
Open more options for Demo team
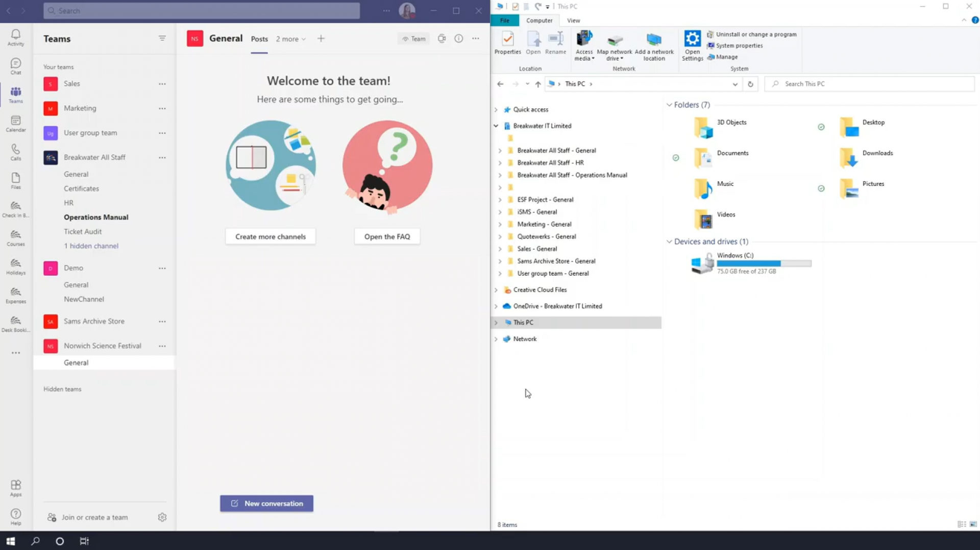point(162,268)
